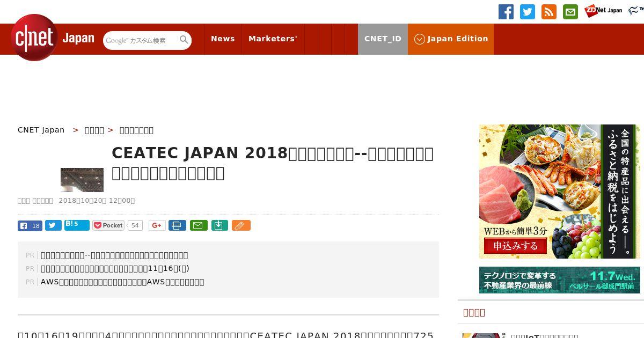Share article on Google+

coord(157,225)
